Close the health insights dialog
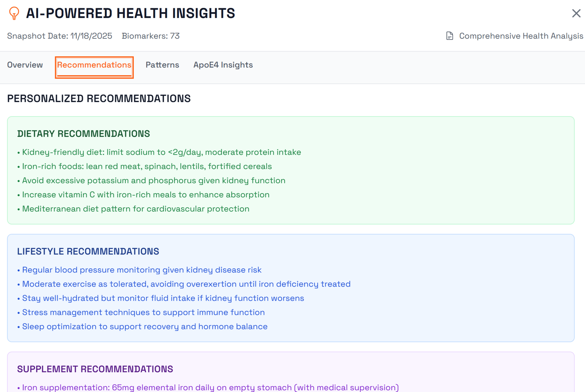This screenshot has height=392, width=585. coord(576,13)
